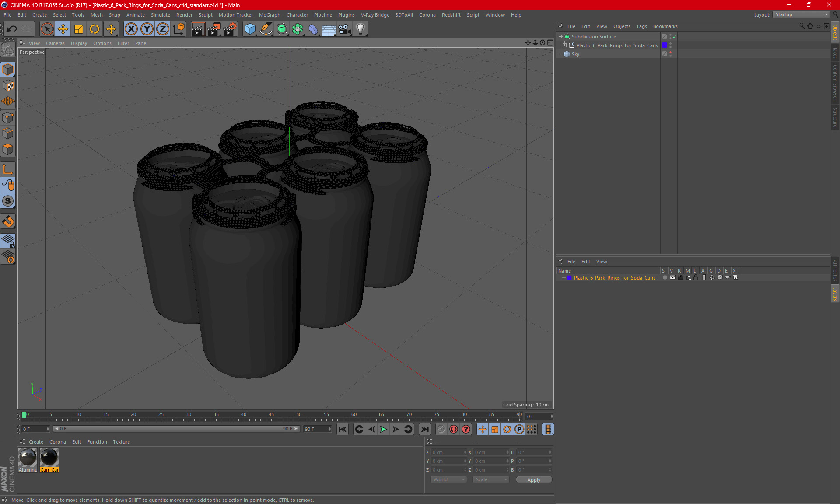Image resolution: width=840 pixels, height=504 pixels.
Task: Select the Rotate tool
Action: point(94,29)
